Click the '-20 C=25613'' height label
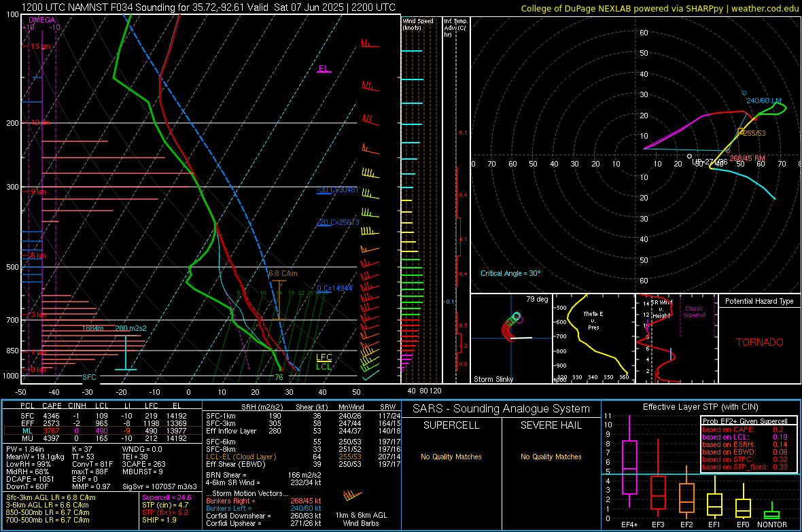The height and width of the screenshot is (532, 802). (x=338, y=222)
